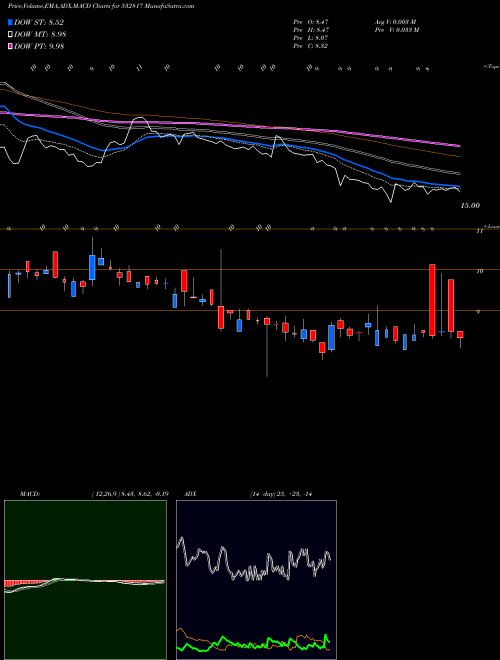Click the green +DI line in the ADX panel
Viewport: 500px width, 660px height.
coord(253,644)
